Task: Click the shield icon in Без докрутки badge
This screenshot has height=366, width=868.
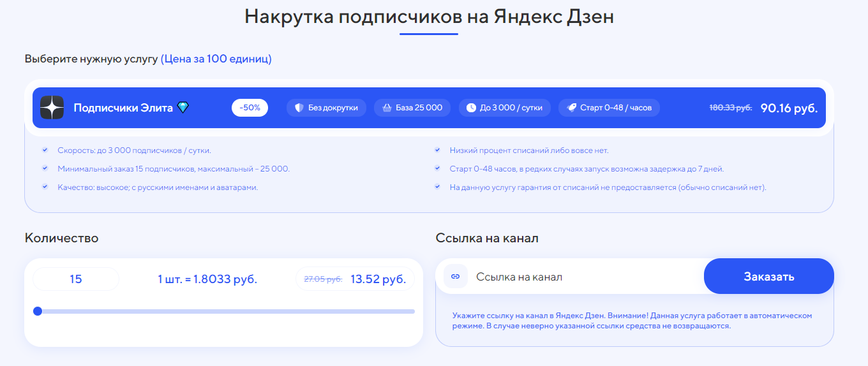Action: (299, 108)
